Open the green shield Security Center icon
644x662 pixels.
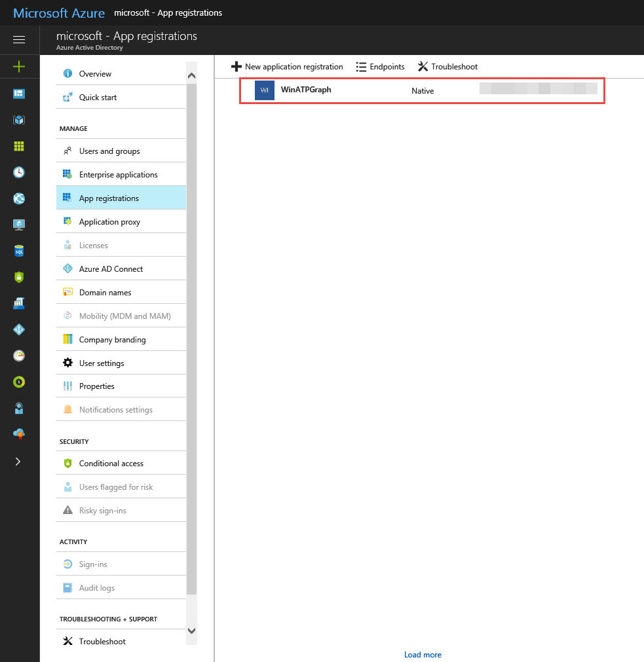pyautogui.click(x=19, y=277)
